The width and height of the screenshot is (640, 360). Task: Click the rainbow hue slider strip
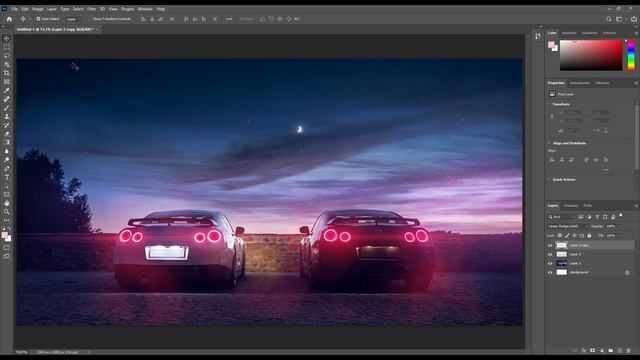(x=631, y=55)
